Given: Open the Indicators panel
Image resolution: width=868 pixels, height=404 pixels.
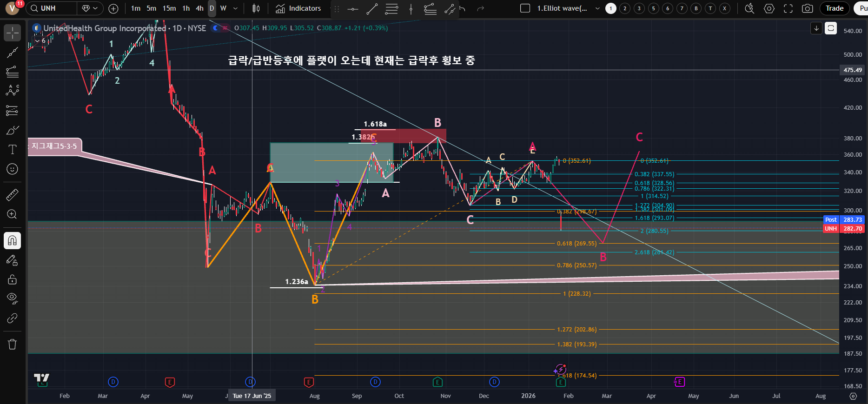Looking at the screenshot, I should tap(298, 8).
